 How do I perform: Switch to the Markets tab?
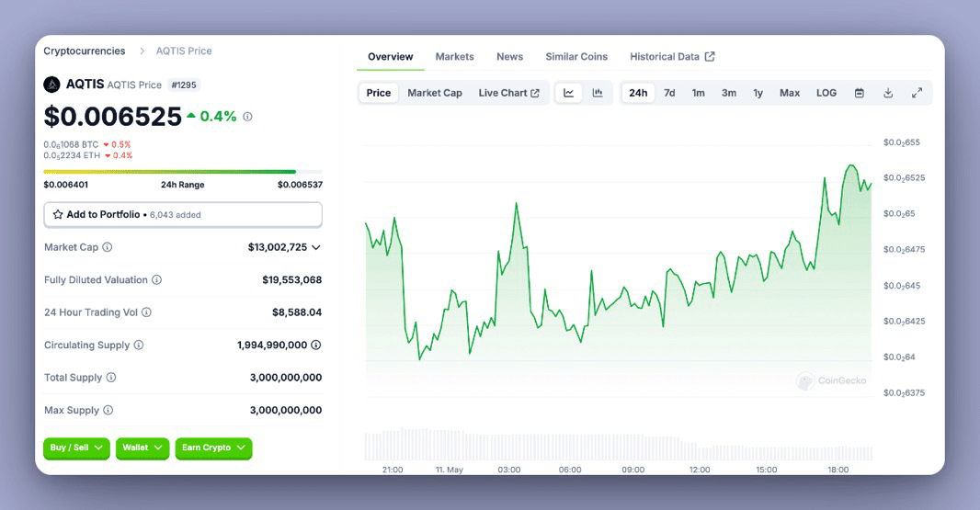click(454, 56)
